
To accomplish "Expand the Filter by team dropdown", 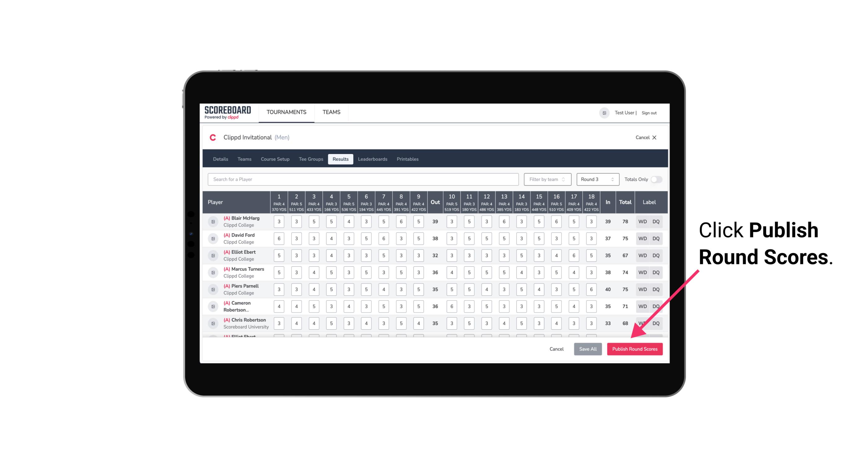I will coord(547,179).
